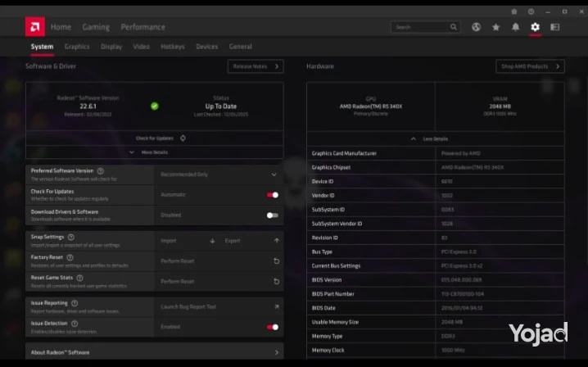Switch to the Devices tab

[x=207, y=47]
